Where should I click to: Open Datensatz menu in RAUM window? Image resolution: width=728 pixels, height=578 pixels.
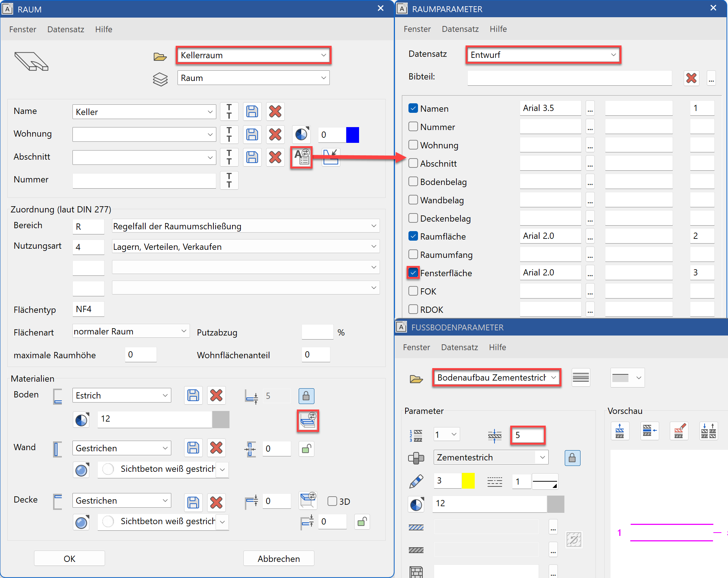coord(66,29)
